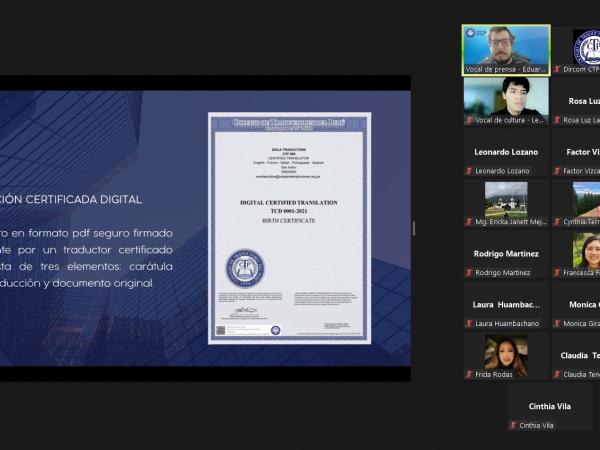Select Monica Gira's participant tile
The image size is (600, 450).
click(576, 305)
